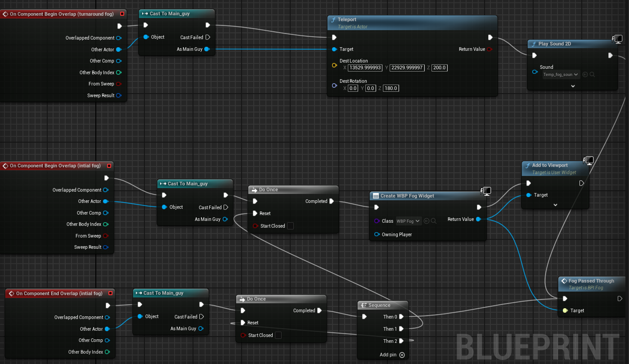The height and width of the screenshot is (364, 629).
Task: Click the browse magnifier icon next to WBP Fog class
Action: click(x=434, y=221)
